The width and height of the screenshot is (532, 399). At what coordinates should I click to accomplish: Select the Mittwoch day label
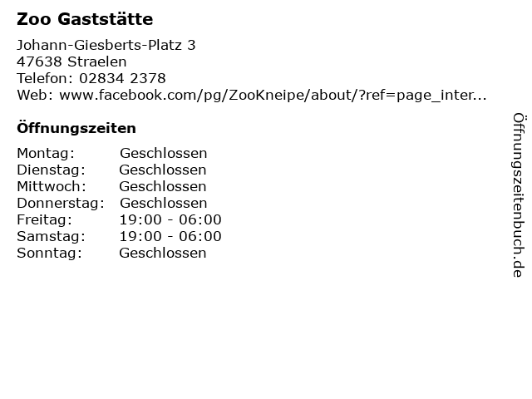click(x=52, y=186)
